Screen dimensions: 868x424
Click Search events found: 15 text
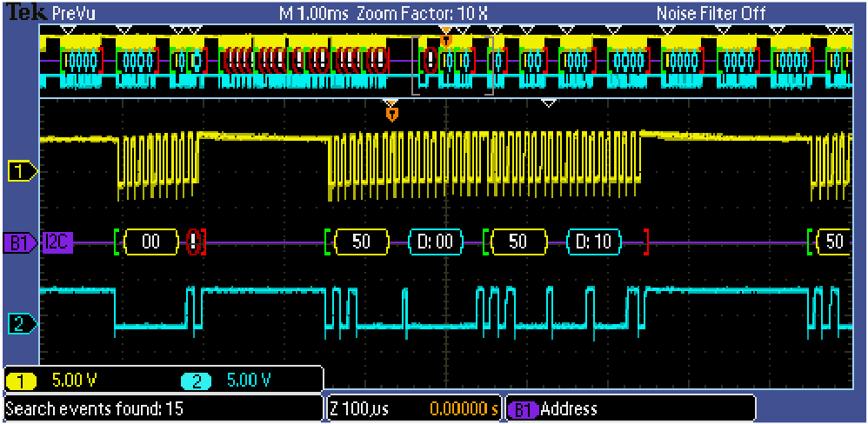94,409
